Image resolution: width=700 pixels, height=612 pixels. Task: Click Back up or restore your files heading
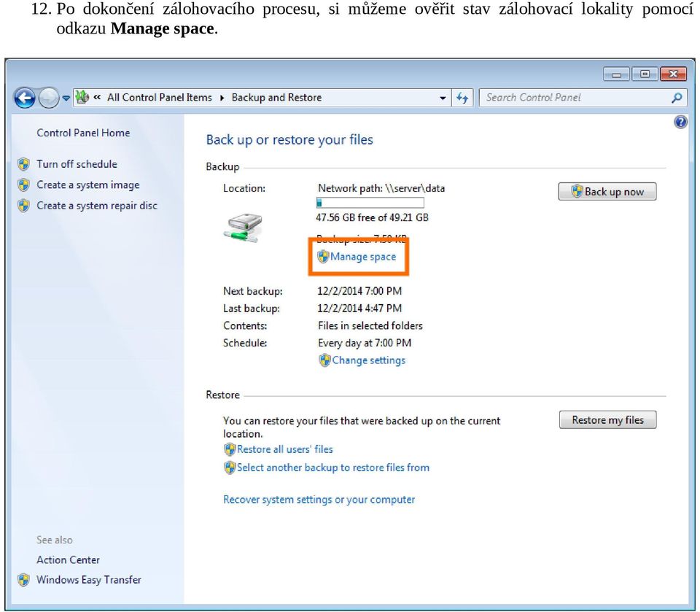click(x=289, y=140)
